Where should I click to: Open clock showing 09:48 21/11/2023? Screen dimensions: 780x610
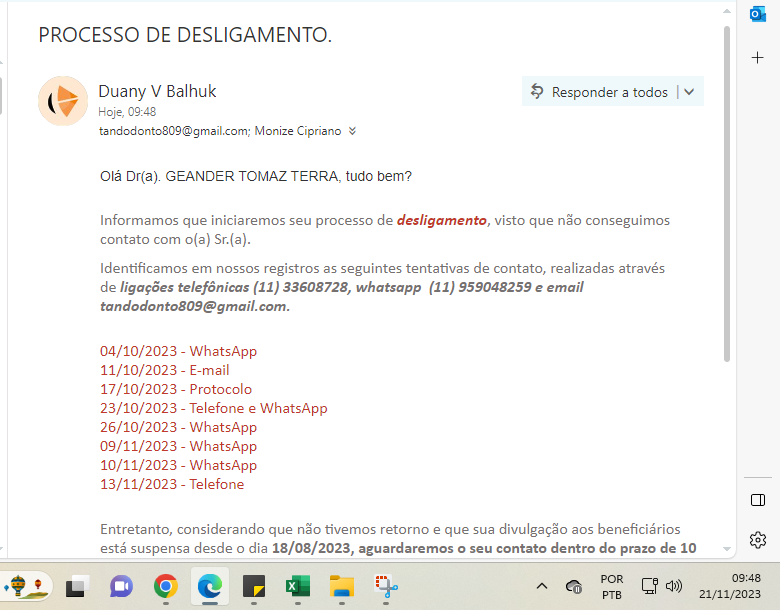[x=730, y=586]
